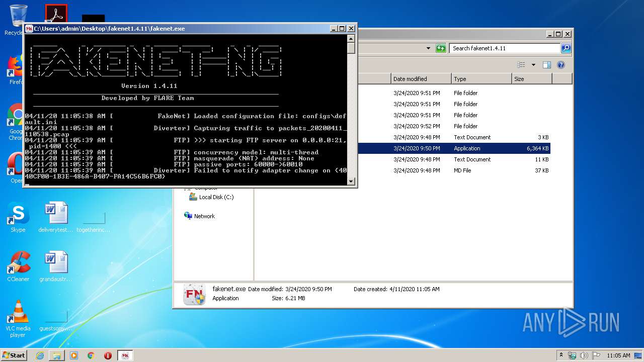Click the console vertical scrollbar thumb
The image size is (644, 362).
351,48
